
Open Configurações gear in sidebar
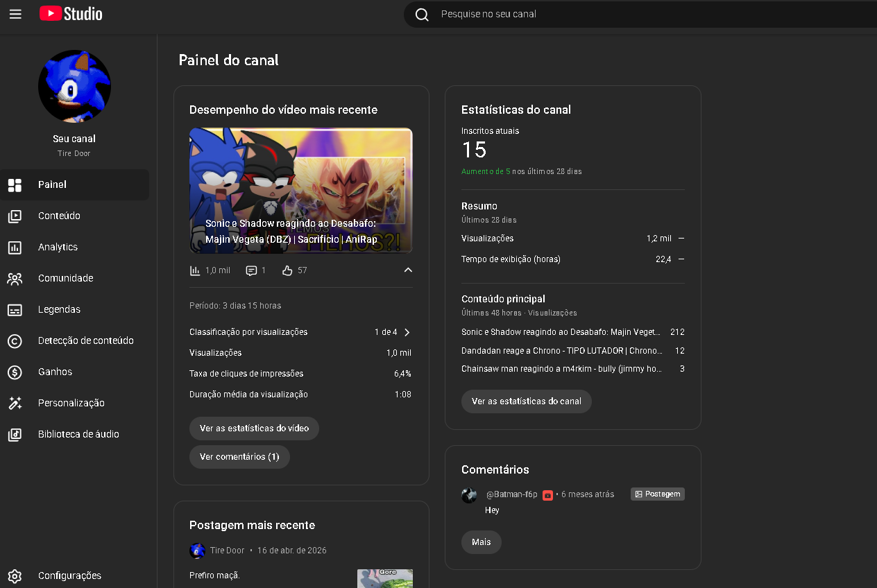tap(15, 576)
